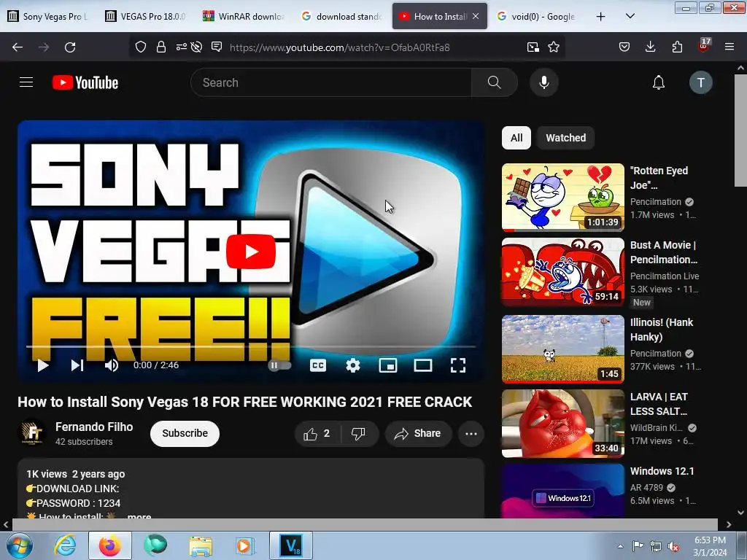
Task: Click the site padlock security icon
Action: click(161, 47)
